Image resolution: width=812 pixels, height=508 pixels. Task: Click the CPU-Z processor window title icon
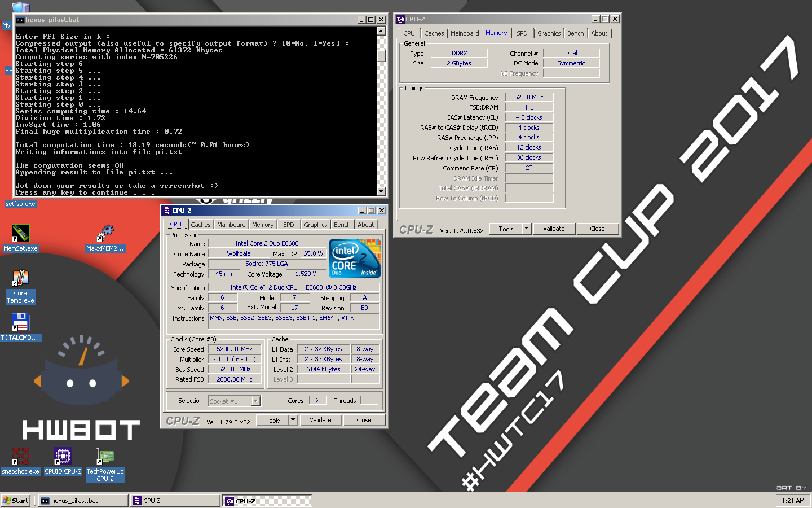point(167,211)
